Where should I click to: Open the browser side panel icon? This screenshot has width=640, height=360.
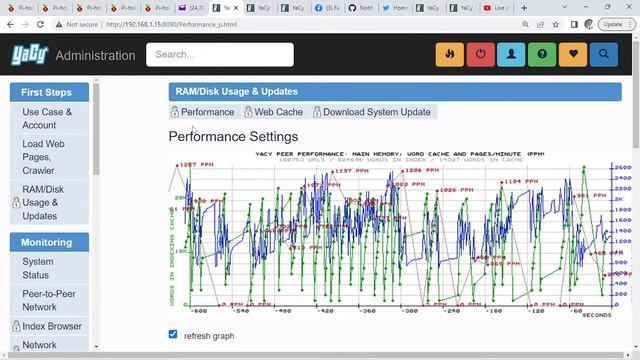[574, 24]
